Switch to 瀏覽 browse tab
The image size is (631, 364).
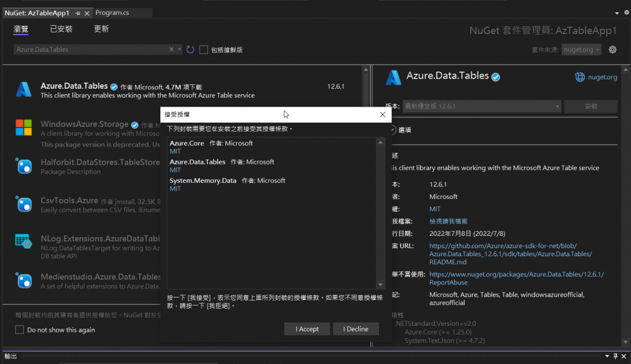click(20, 29)
